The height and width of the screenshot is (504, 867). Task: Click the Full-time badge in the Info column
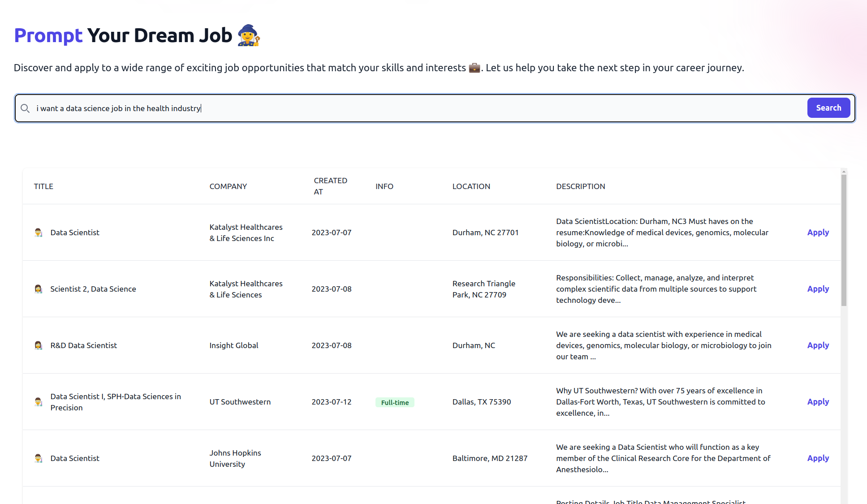coord(395,402)
